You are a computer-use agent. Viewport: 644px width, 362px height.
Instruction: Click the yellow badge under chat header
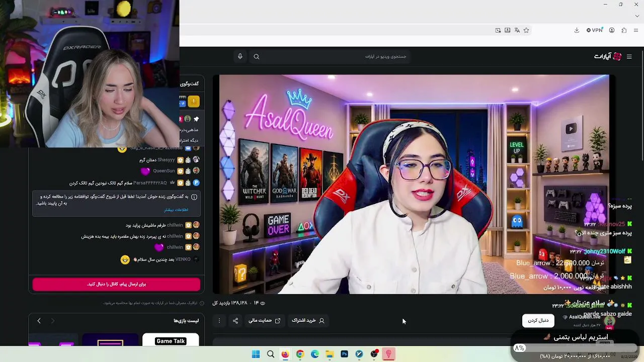pyautogui.click(x=194, y=102)
